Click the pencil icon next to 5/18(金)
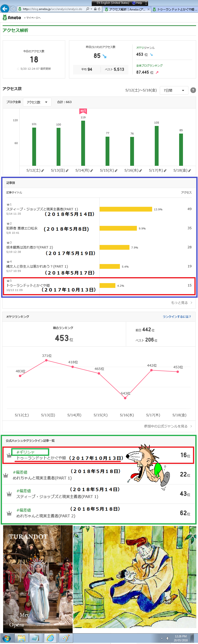 [190, 171]
